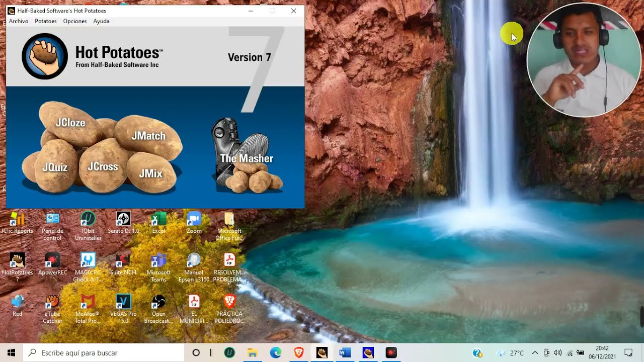Open IObit from the taskbar
Screen dimensions: 644x362
pos(229,353)
